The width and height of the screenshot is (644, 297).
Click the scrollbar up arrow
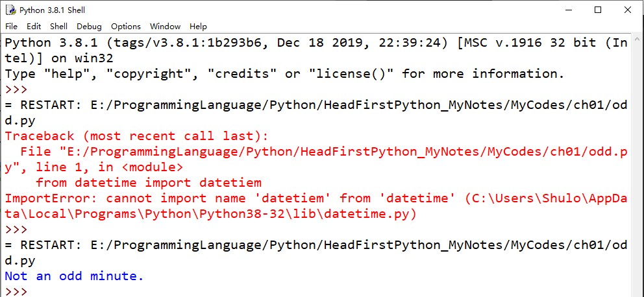click(x=638, y=39)
